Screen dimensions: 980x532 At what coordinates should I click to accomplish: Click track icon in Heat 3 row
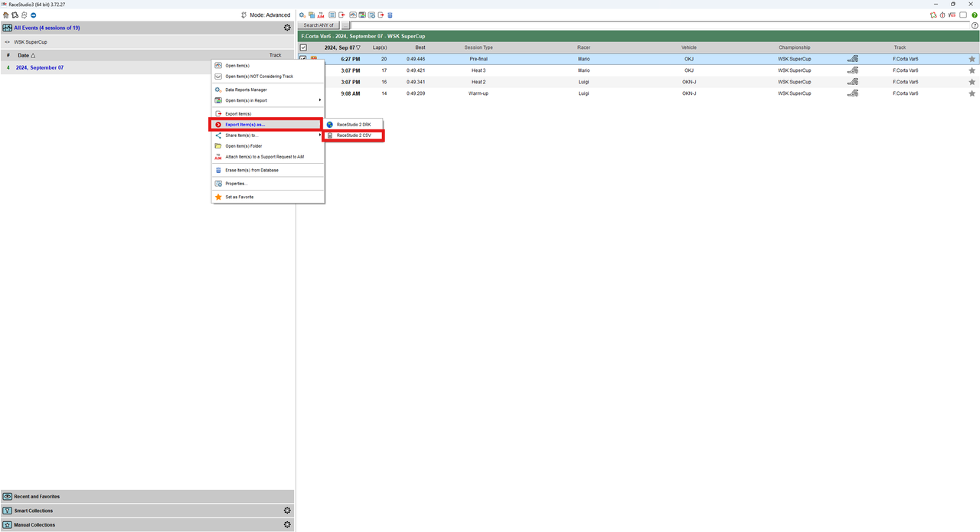[x=852, y=70]
